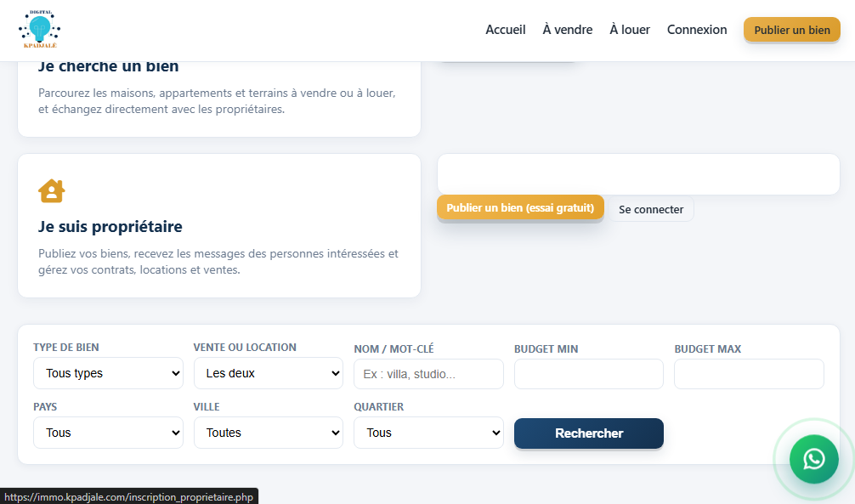The width and height of the screenshot is (855, 504).
Task: Click the Se connecter button
Action: click(x=651, y=209)
